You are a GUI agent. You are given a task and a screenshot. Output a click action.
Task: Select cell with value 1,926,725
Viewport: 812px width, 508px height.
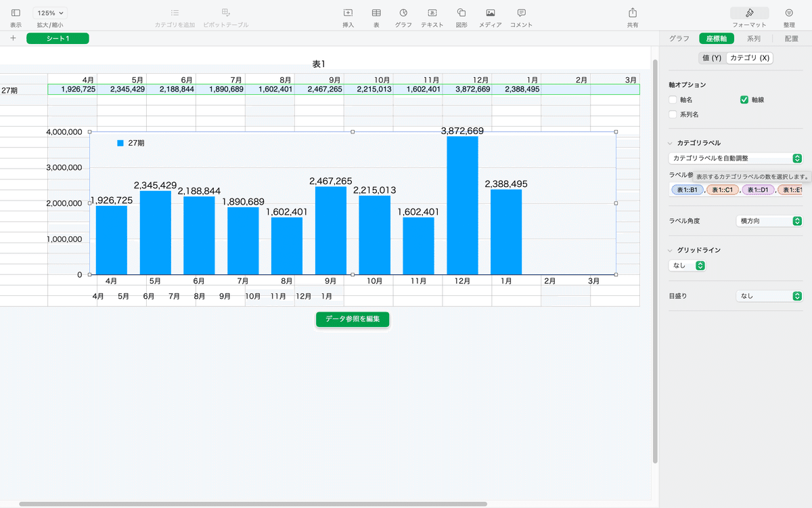[x=72, y=89]
